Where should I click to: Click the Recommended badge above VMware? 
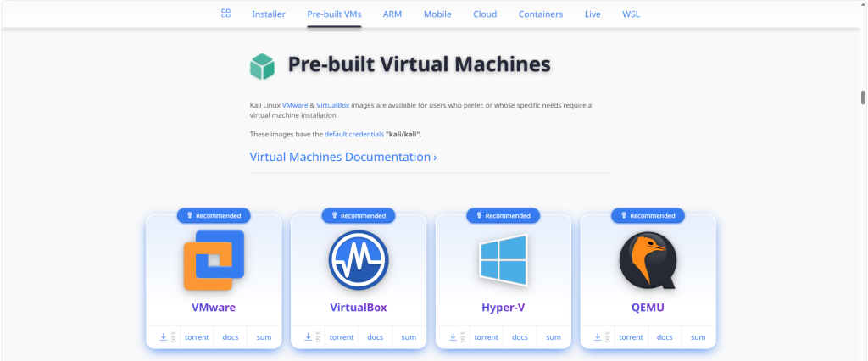tap(214, 216)
